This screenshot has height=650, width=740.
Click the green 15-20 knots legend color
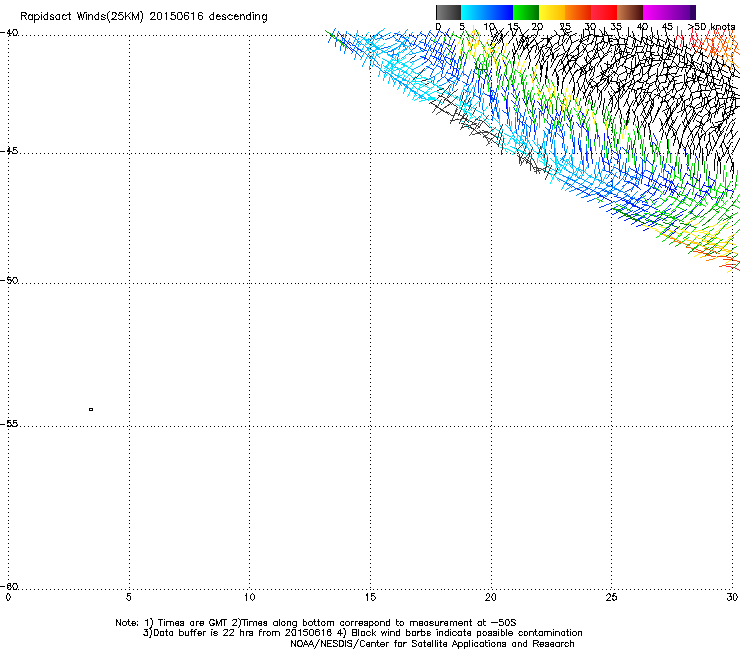coord(526,12)
